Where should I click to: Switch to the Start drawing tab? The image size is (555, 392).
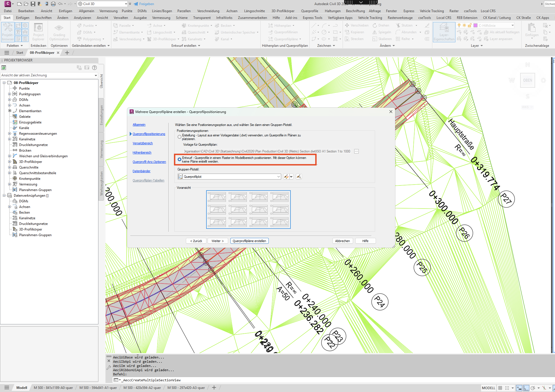pyautogui.click(x=20, y=53)
